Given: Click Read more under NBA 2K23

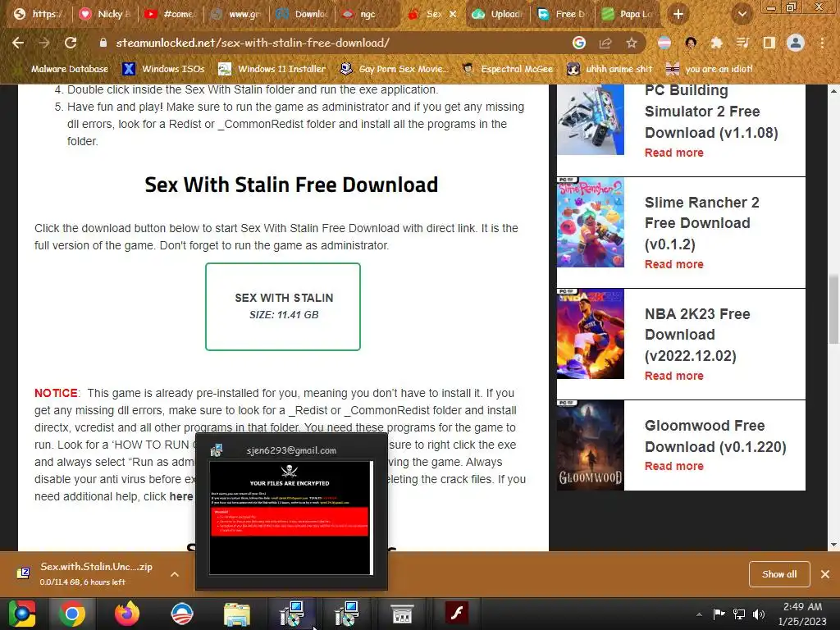Looking at the screenshot, I should point(674,376).
